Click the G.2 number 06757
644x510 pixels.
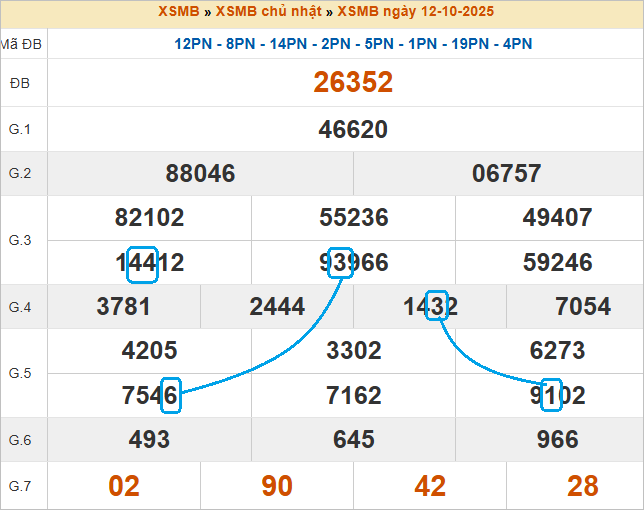click(506, 174)
